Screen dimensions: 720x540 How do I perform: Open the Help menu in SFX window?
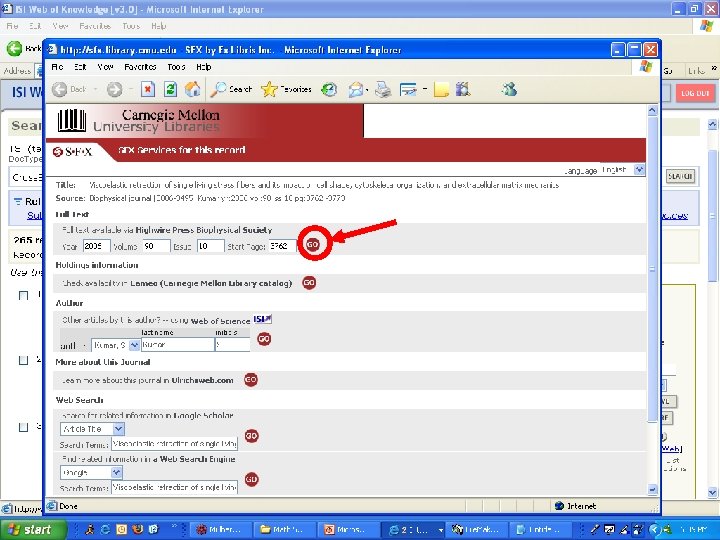point(203,67)
